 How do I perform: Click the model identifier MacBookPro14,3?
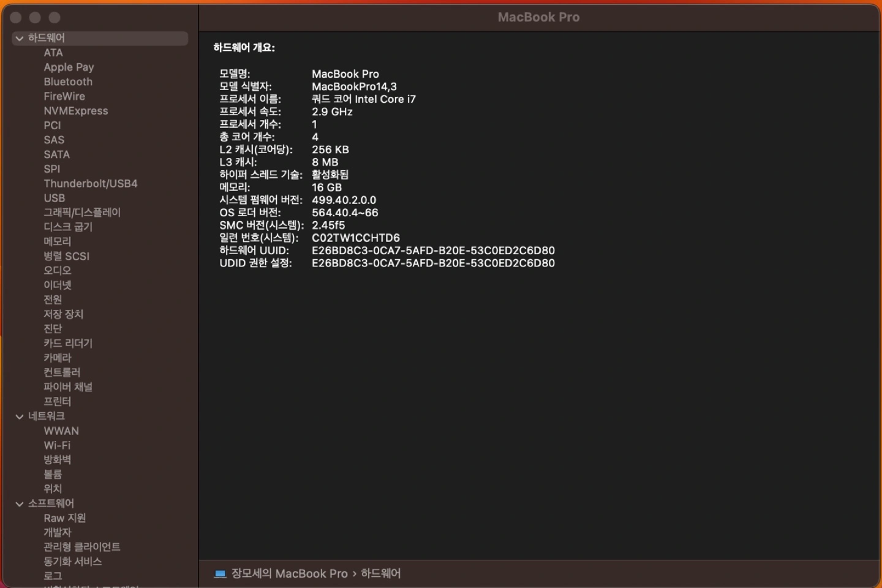[354, 87]
